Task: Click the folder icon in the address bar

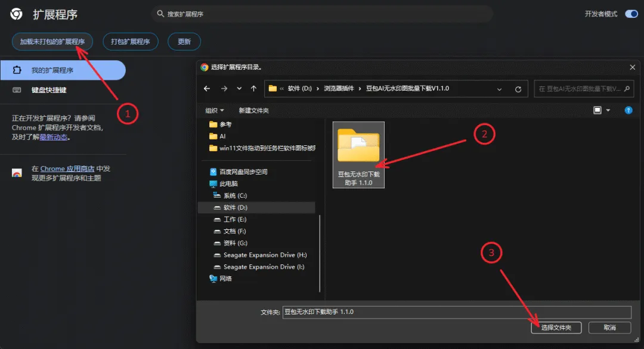Action: [x=273, y=88]
